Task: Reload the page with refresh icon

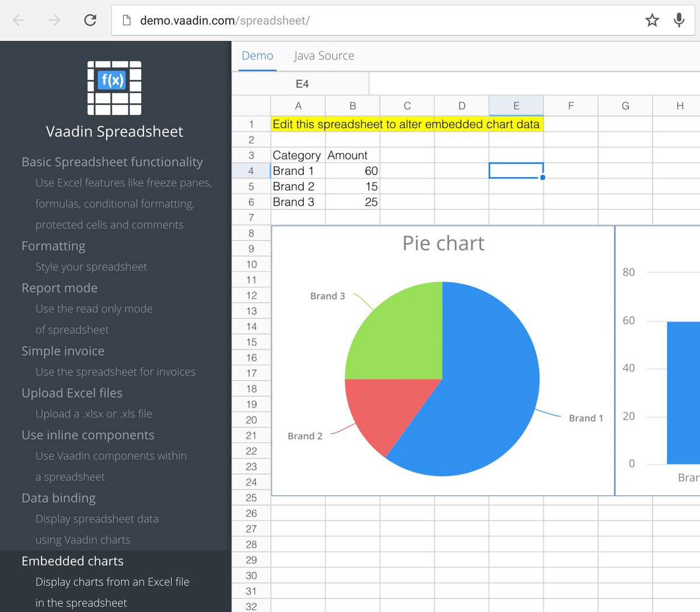Action: pyautogui.click(x=90, y=20)
